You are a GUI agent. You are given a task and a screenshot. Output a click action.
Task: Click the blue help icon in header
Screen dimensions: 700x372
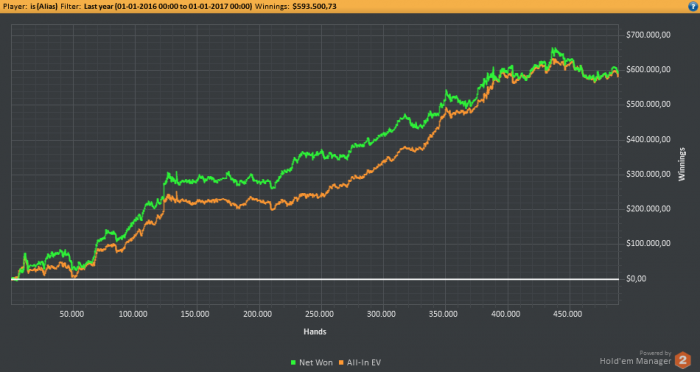tap(693, 6)
